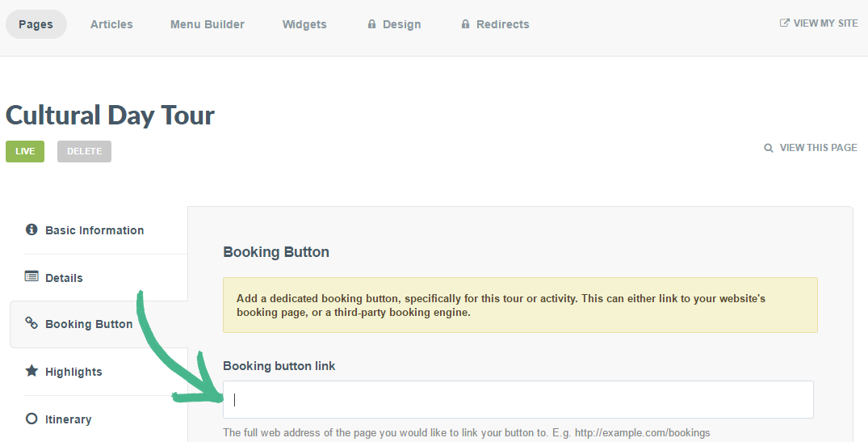Click the grey DELETE button

84,151
